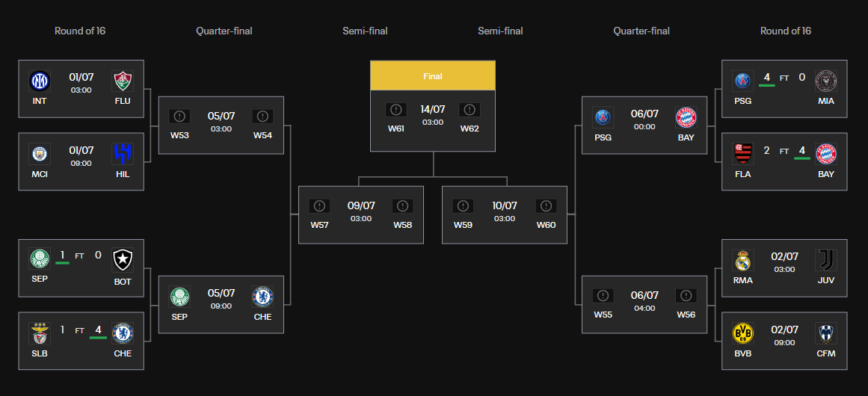The width and height of the screenshot is (868, 396).
Task: Open the 09/07 semi-final match time
Action: click(x=361, y=218)
